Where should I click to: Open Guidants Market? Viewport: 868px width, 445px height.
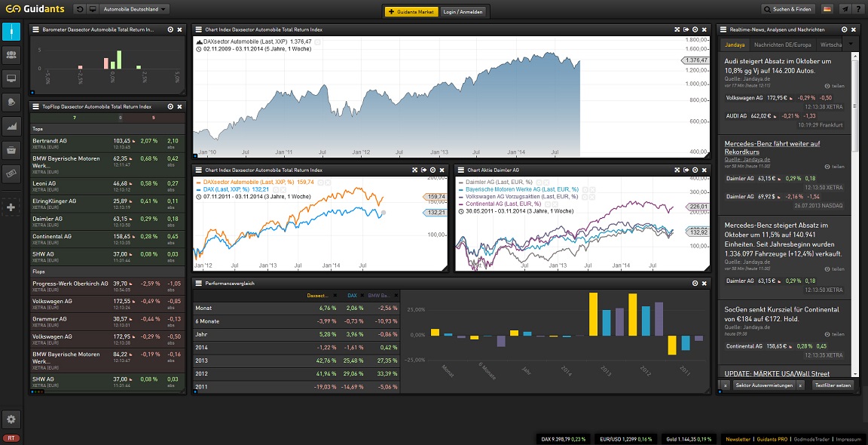[411, 11]
